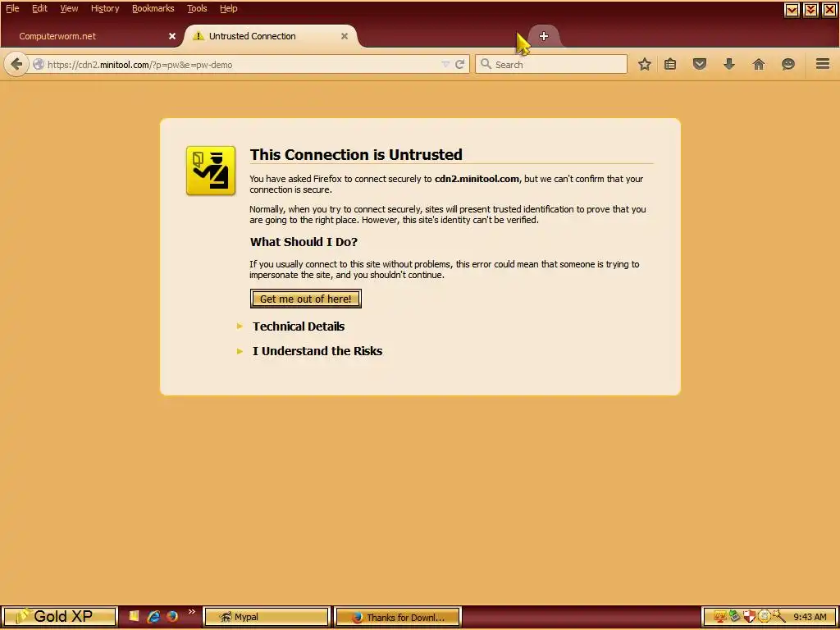Open the Bookmarks menu
The height and width of the screenshot is (630, 840).
point(153,8)
